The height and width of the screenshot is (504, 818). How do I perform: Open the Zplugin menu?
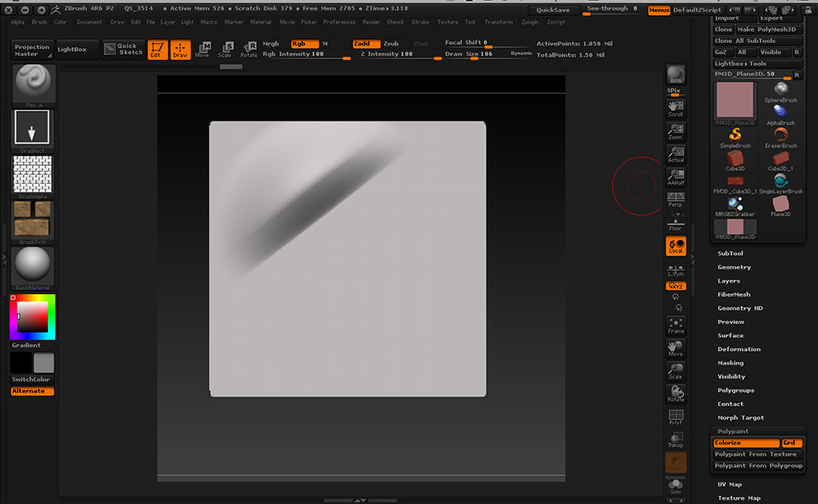click(529, 22)
